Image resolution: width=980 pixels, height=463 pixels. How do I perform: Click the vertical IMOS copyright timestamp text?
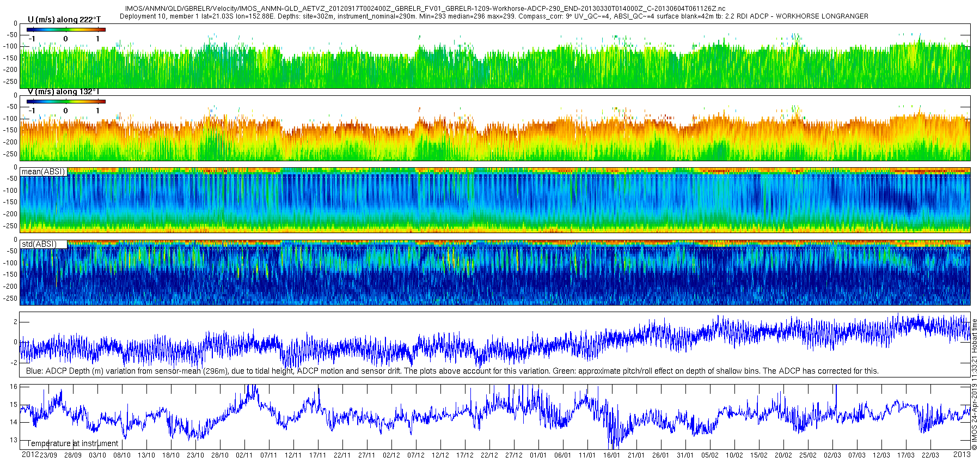[x=975, y=384]
